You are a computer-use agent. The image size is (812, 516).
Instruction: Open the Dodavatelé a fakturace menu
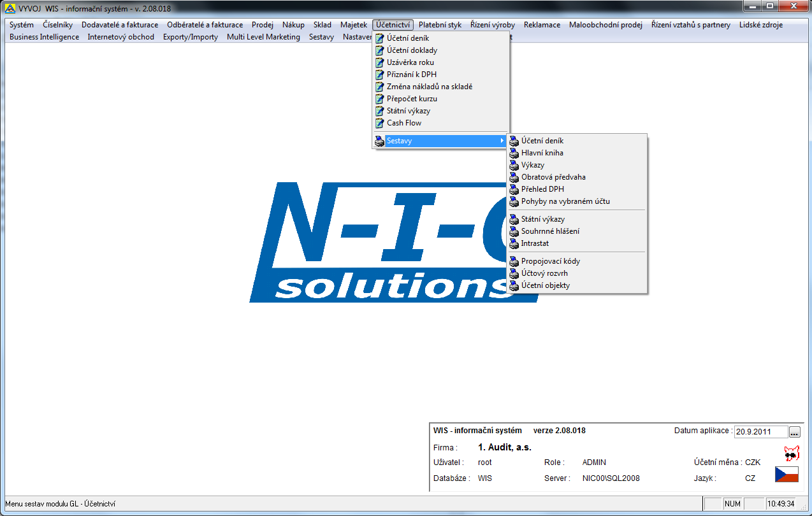coord(120,25)
